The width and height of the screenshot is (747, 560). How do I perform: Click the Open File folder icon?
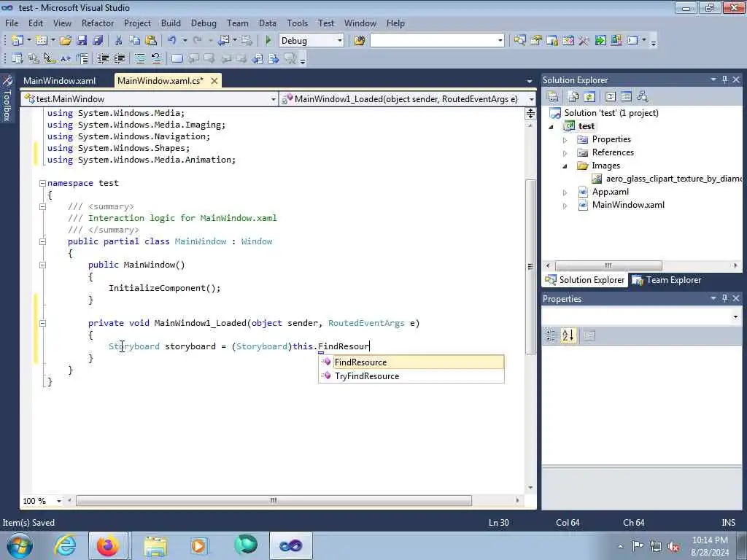click(66, 41)
